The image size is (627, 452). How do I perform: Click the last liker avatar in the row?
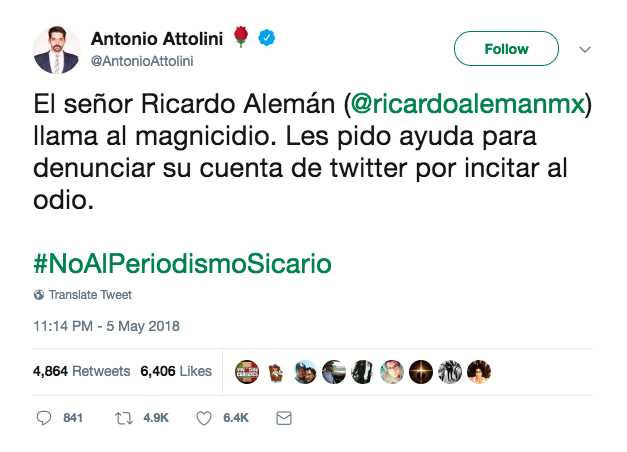(481, 371)
